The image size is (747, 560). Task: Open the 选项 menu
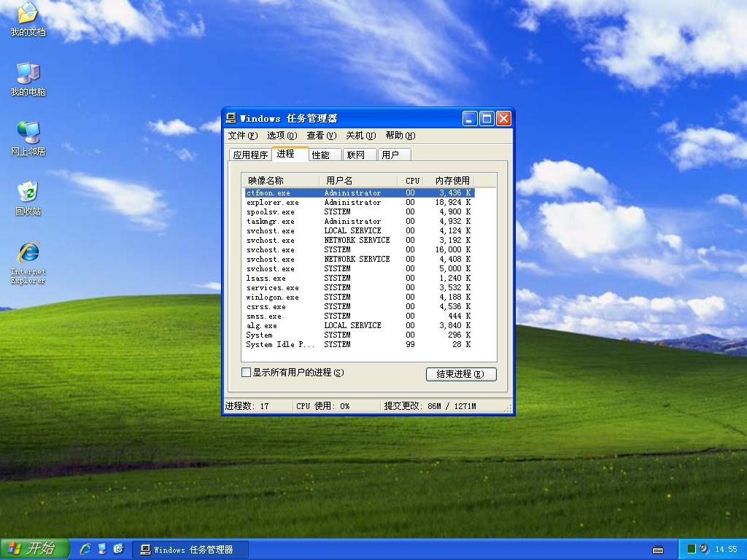(x=282, y=135)
